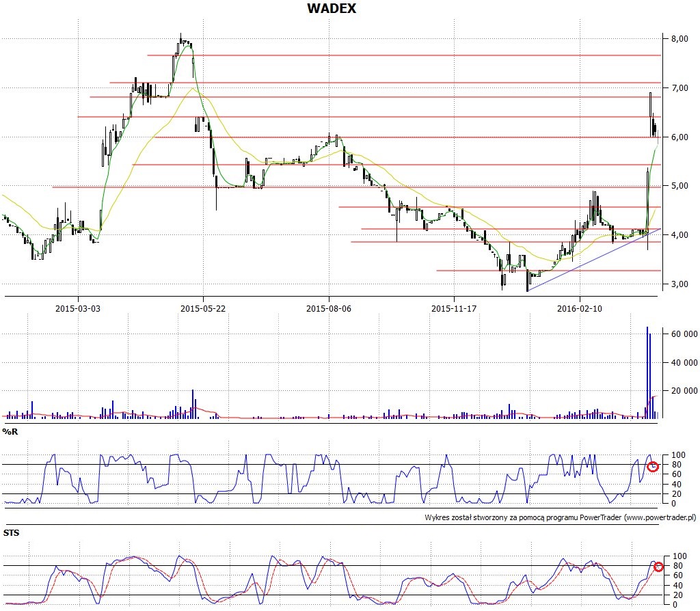This screenshot has height=611, width=700.
Task: Click the PowerTrader attribution text
Action: click(561, 517)
